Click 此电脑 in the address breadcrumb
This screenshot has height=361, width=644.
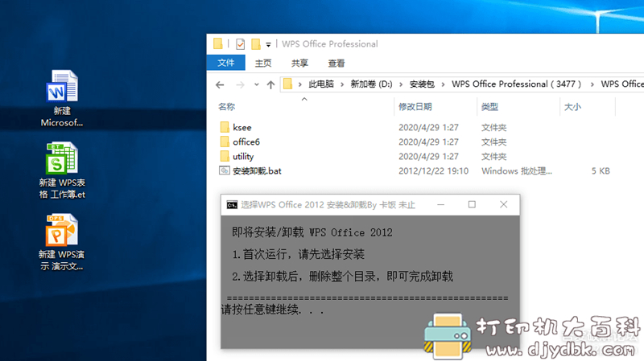[x=321, y=84]
